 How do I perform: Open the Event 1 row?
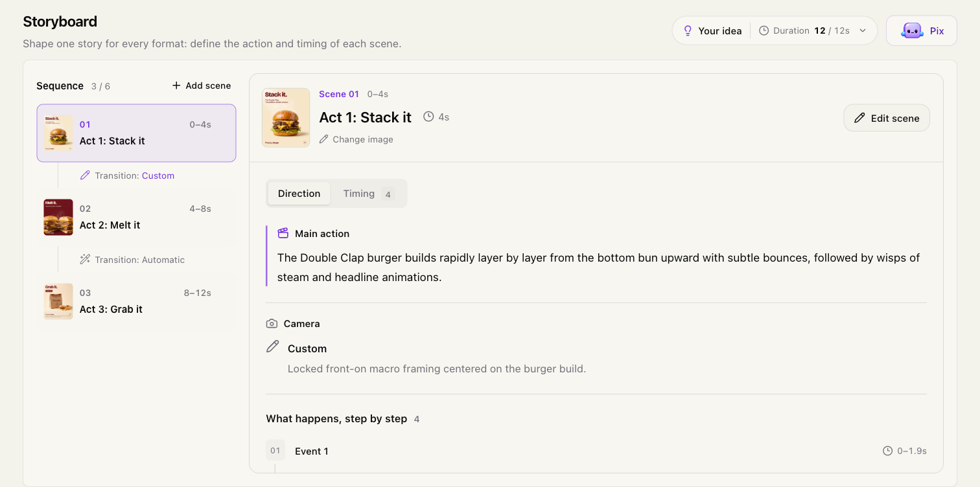coord(596,451)
